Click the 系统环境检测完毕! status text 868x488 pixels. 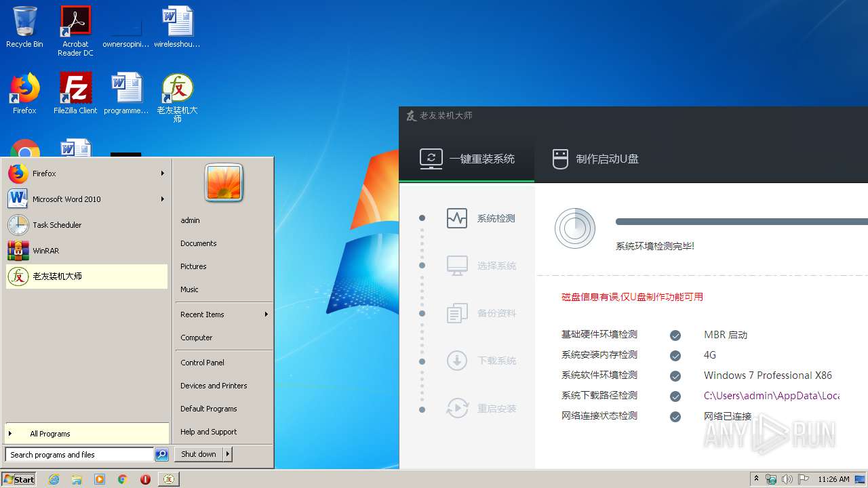655,246
